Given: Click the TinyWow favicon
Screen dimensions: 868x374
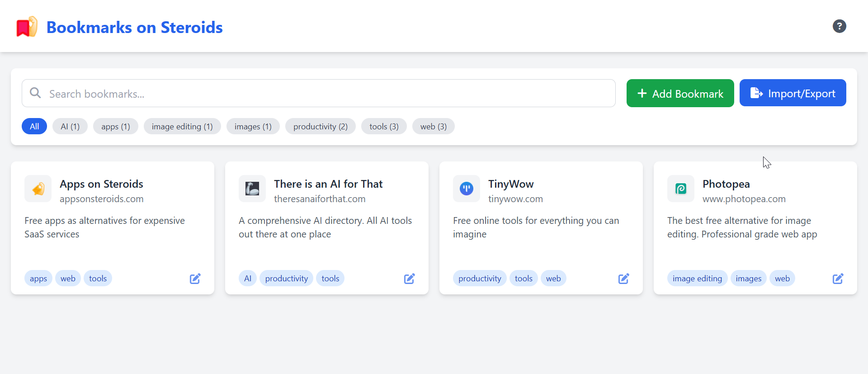Looking at the screenshot, I should click(x=467, y=189).
